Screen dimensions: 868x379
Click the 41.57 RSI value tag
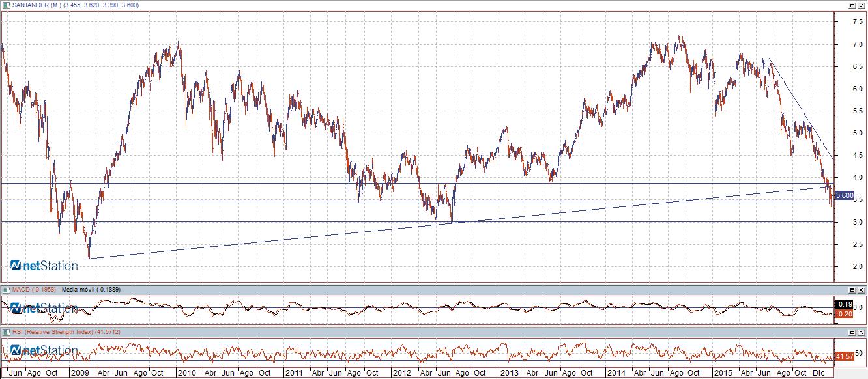pyautogui.click(x=845, y=356)
